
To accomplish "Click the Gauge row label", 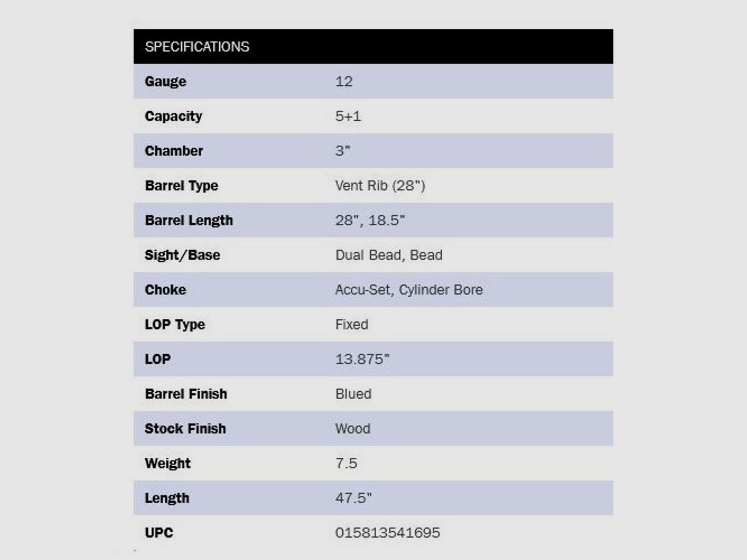I will [165, 81].
